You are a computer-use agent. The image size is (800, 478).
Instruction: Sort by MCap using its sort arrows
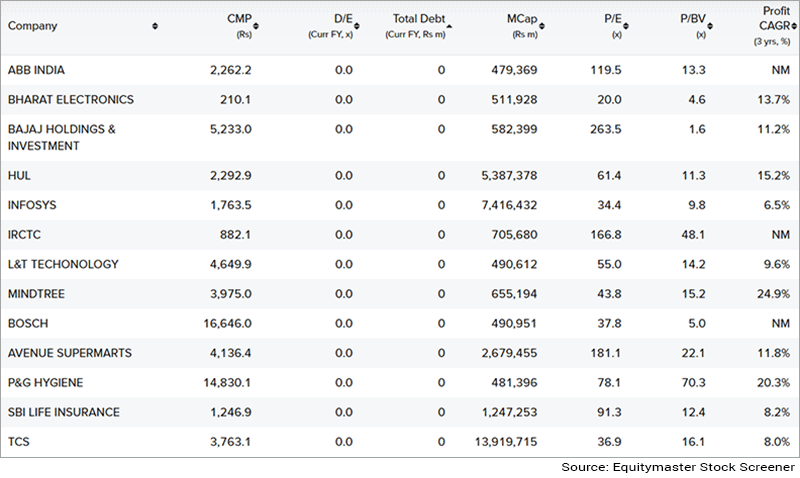click(541, 26)
